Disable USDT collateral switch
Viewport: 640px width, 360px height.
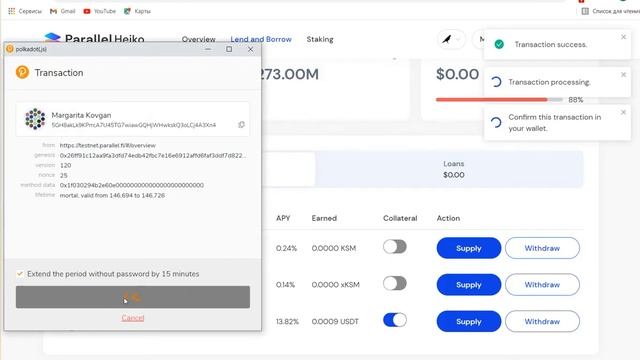click(395, 320)
